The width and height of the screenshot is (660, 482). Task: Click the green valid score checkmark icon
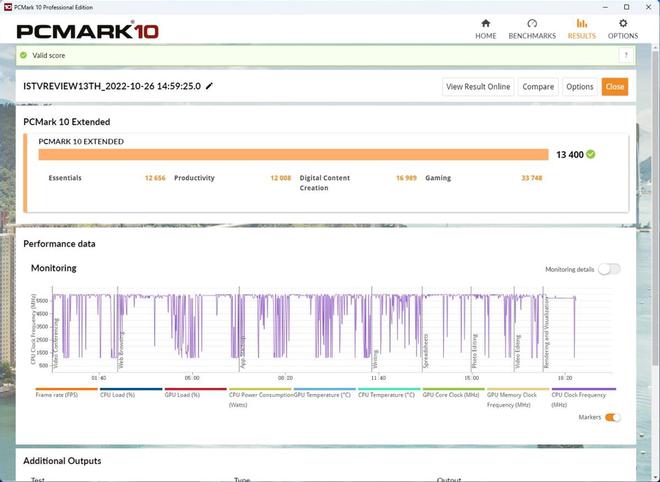pos(24,55)
